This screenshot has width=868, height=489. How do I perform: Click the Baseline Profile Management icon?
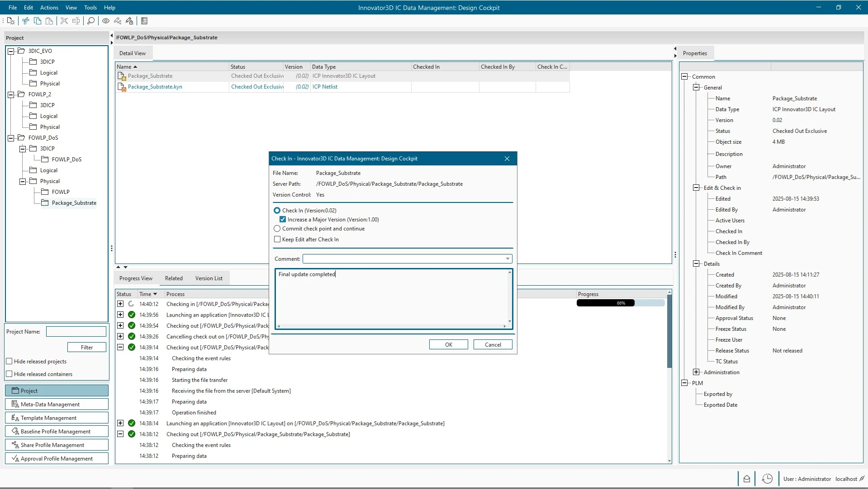point(15,431)
